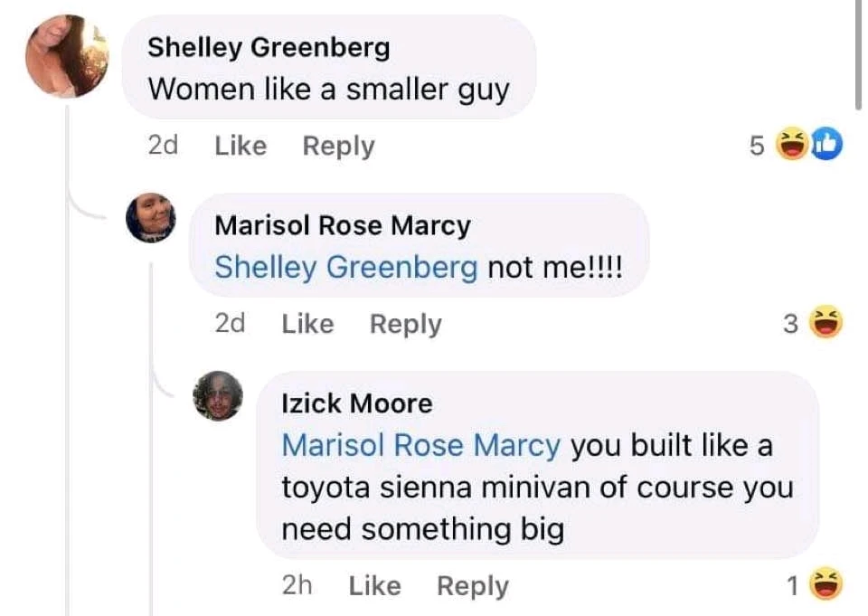Open Shelley Greenberg's name above her comment
Image resolution: width=868 pixels, height=616 pixels.
(269, 47)
